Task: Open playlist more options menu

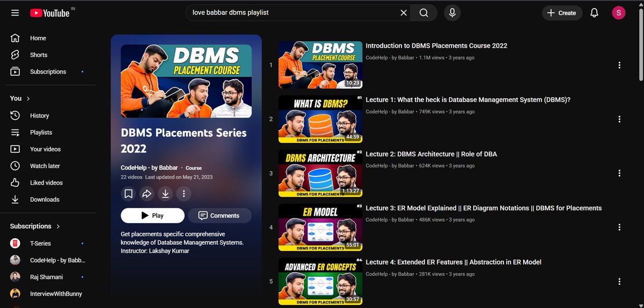Action: tap(184, 194)
